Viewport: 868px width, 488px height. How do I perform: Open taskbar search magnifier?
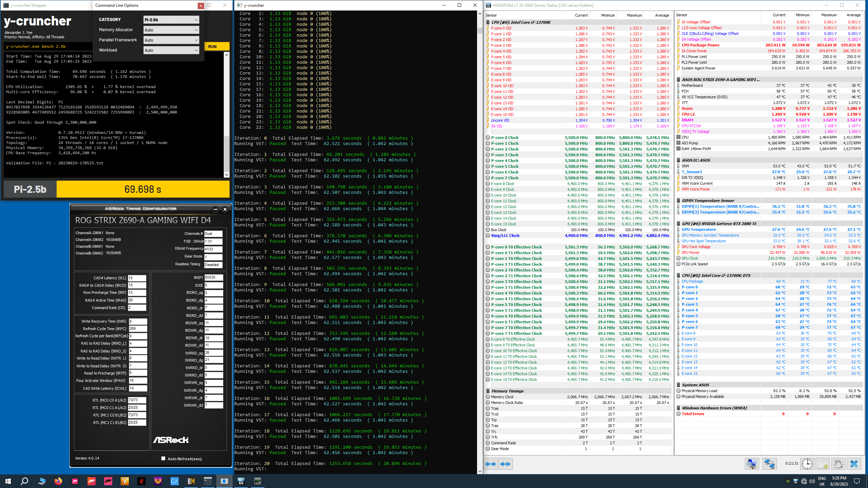pos(24,481)
